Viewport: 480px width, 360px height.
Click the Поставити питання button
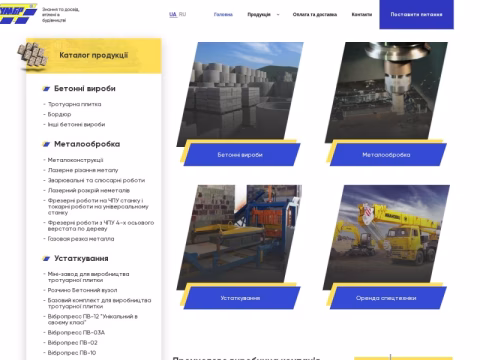pos(416,14)
